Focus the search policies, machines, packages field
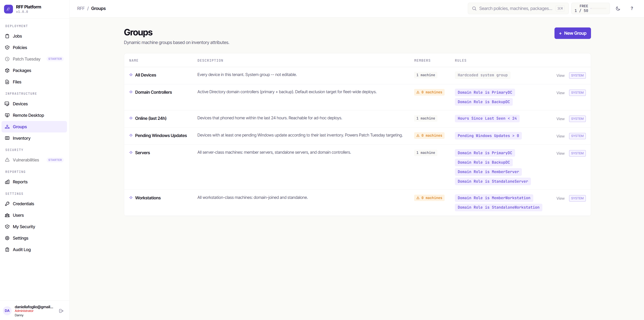This screenshot has height=320, width=644. (x=518, y=9)
